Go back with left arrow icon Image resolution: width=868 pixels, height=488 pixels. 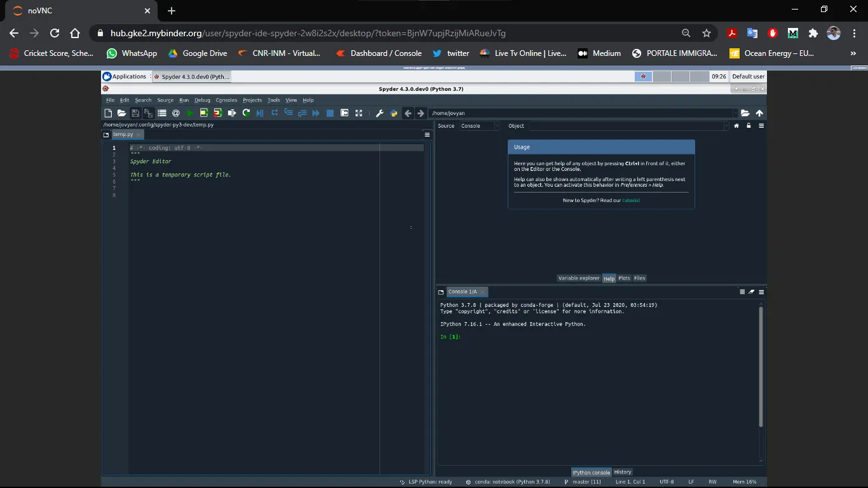pyautogui.click(x=408, y=113)
